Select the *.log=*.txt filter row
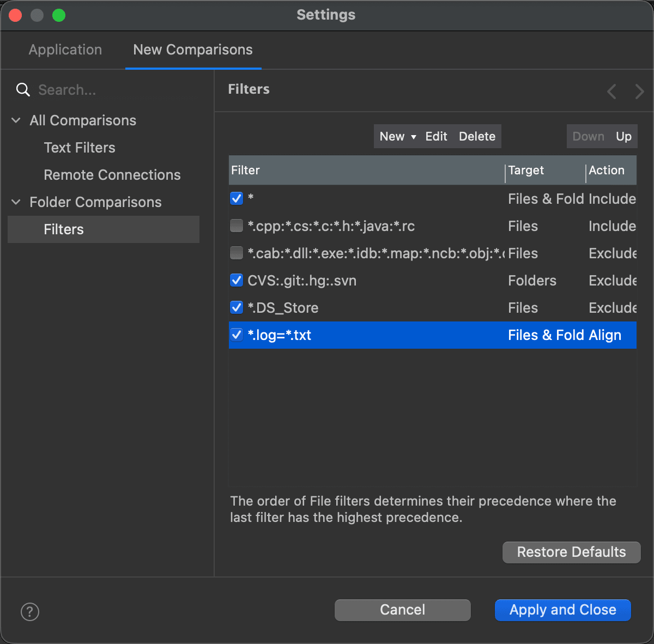654x644 pixels. pyautogui.click(x=433, y=335)
